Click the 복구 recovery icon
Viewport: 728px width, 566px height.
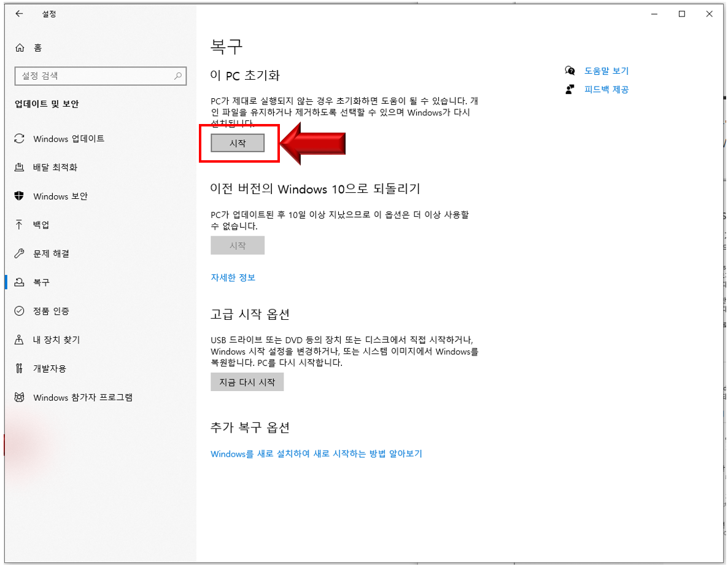19,282
